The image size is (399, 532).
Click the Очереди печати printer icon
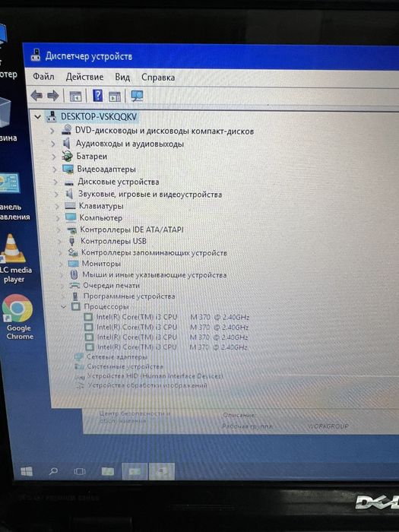click(x=74, y=286)
